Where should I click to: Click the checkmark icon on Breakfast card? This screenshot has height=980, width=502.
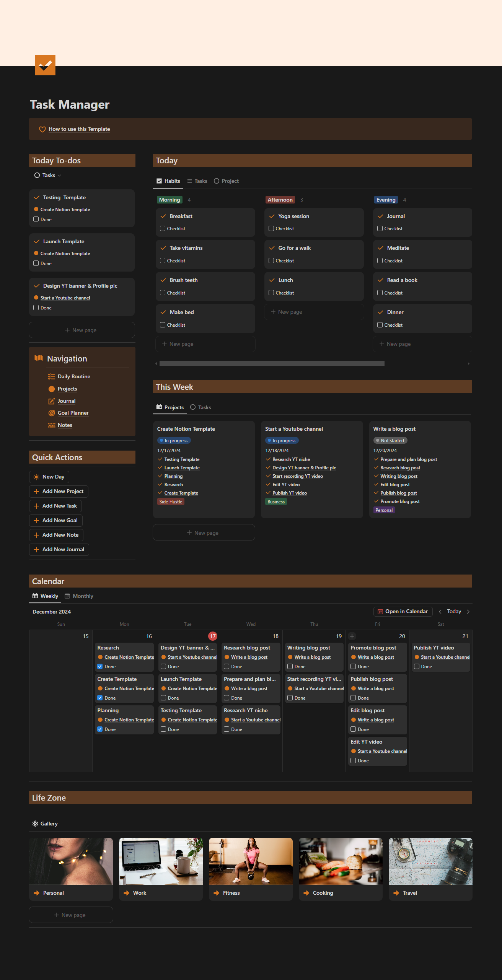(x=163, y=217)
